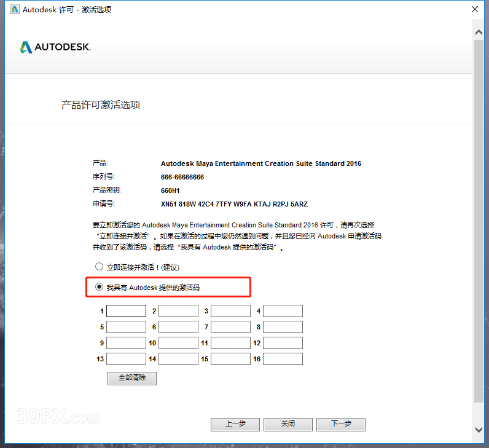Click the product key 660H1
The height and width of the screenshot is (448, 489).
point(170,191)
